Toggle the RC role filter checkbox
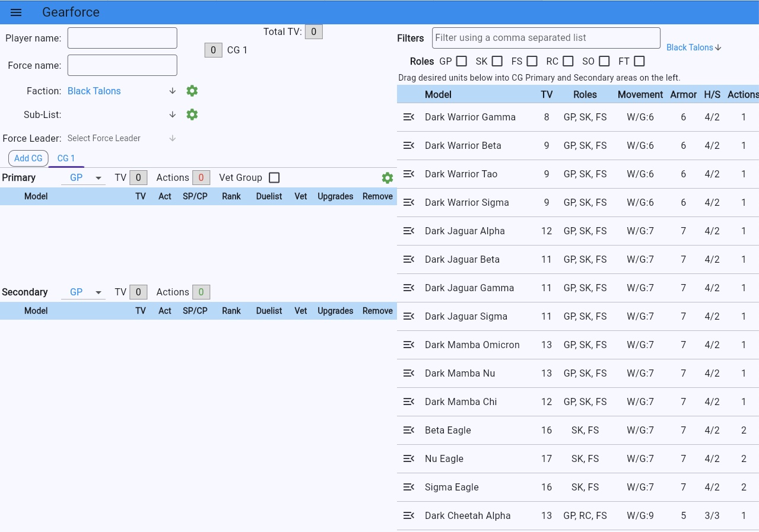 (x=569, y=61)
